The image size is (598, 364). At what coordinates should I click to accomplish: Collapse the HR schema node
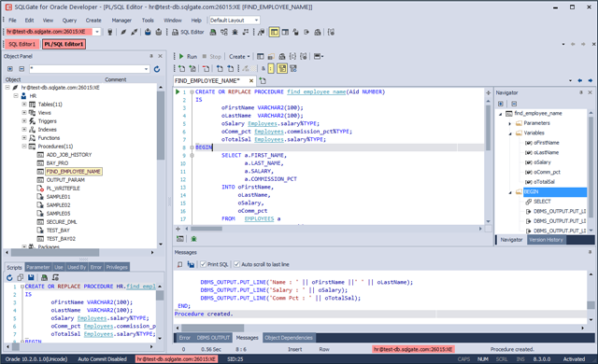click(16, 95)
